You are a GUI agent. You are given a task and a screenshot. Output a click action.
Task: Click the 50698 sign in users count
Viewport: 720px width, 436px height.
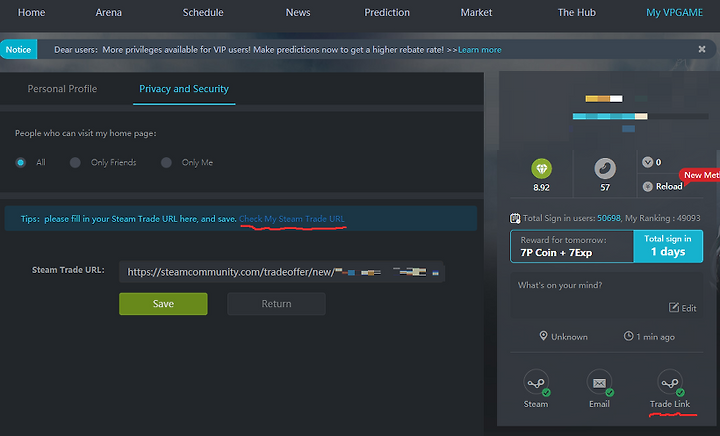[609, 218]
